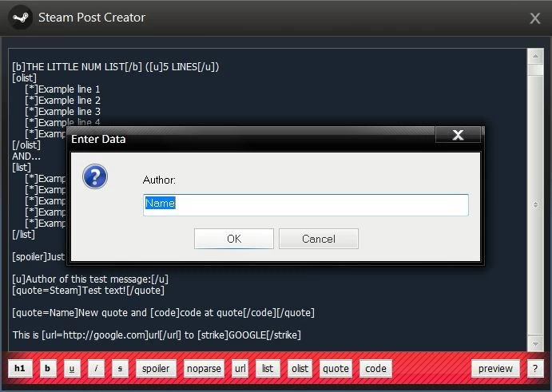This screenshot has height=392, width=552.
Task: Click the blue question mark dialog icon
Action: click(x=95, y=176)
